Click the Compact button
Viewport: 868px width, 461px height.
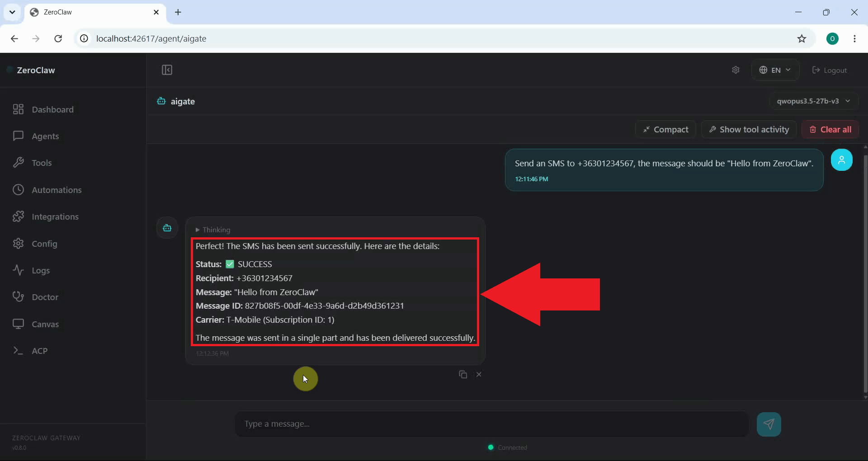coord(665,129)
